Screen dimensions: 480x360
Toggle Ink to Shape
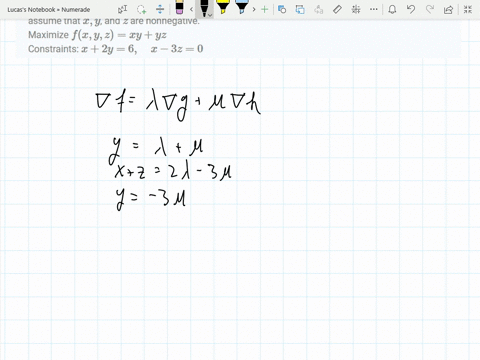[300, 9]
